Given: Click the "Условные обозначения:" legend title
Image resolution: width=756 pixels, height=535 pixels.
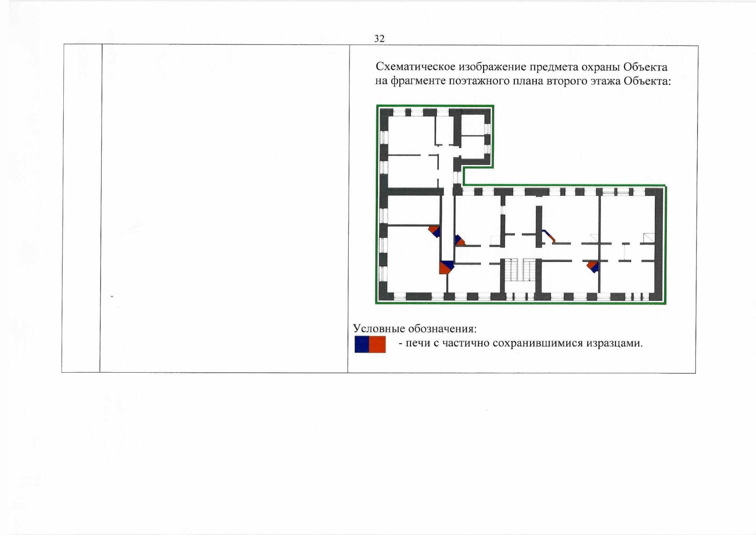Looking at the screenshot, I should coord(415,329).
